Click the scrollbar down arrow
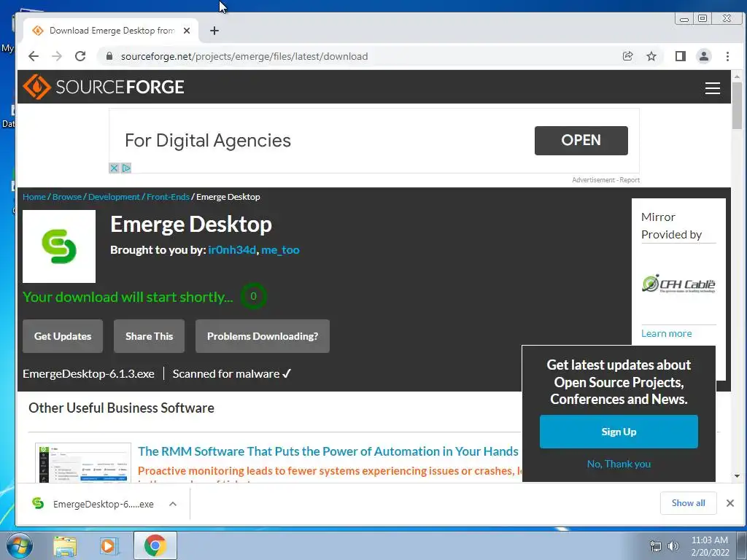747x560 pixels. (737, 475)
